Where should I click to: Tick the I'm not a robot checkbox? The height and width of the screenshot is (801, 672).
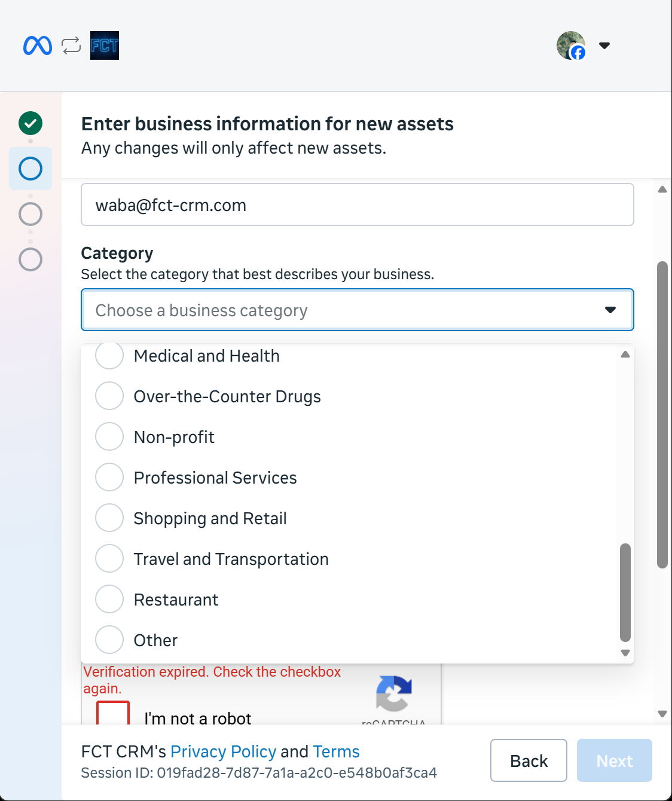coord(113,713)
